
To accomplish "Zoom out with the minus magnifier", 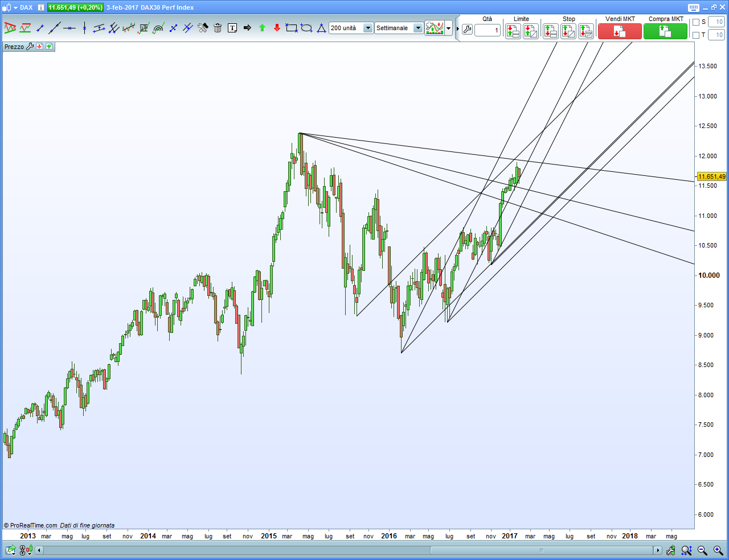I will tap(702, 550).
